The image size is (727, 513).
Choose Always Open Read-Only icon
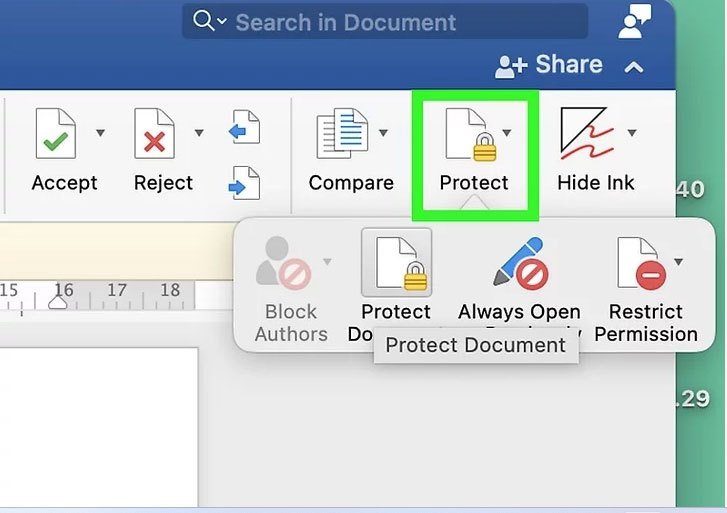(x=520, y=263)
